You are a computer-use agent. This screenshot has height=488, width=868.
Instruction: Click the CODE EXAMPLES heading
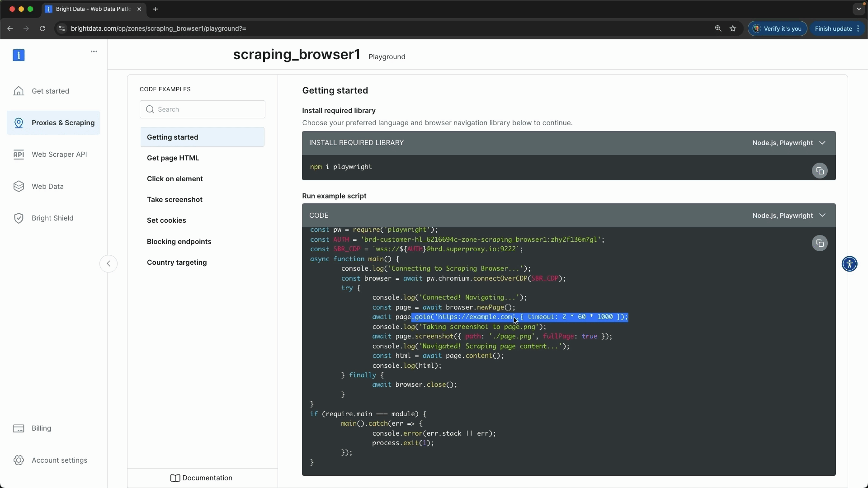click(x=165, y=89)
